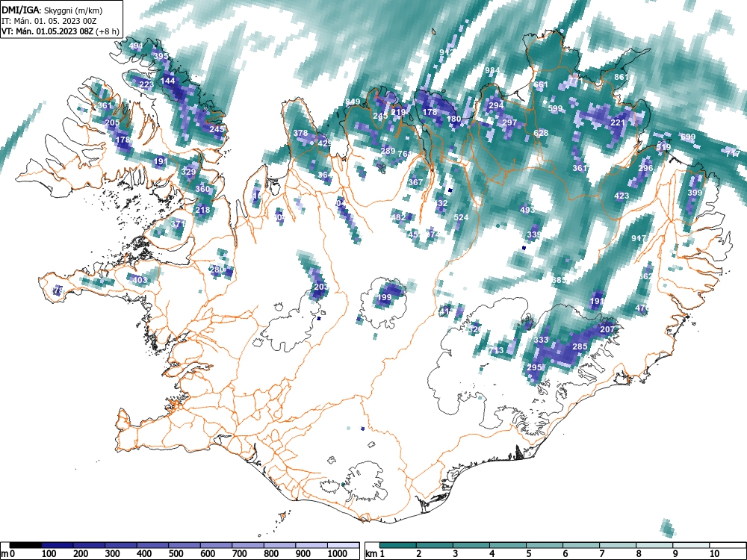Click the visibility value '849' on the map
Screen dimensions: 747x560
click(353, 102)
